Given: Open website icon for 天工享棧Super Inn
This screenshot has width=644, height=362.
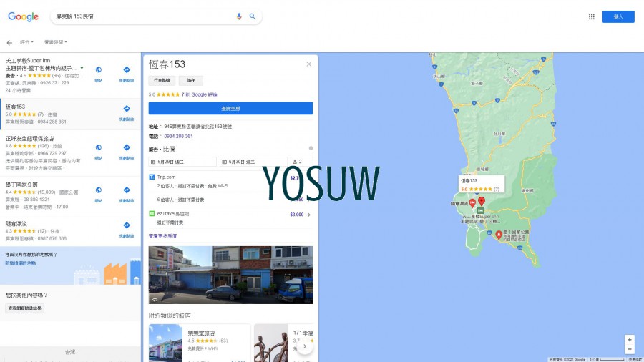Looking at the screenshot, I should [x=99, y=71].
